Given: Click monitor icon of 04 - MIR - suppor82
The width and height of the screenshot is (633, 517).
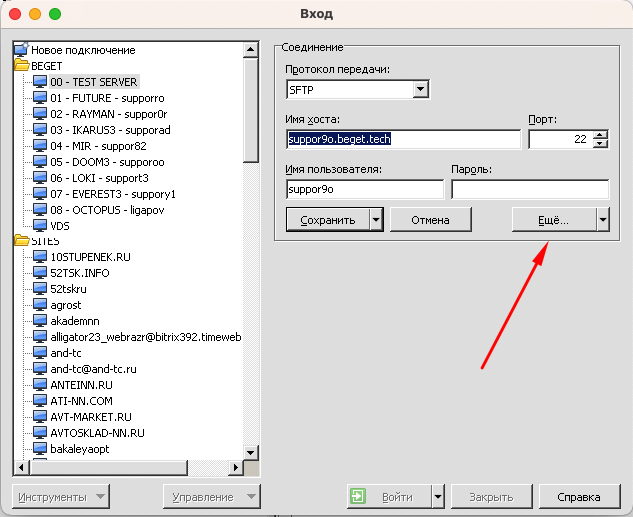Looking at the screenshot, I should tap(40, 146).
